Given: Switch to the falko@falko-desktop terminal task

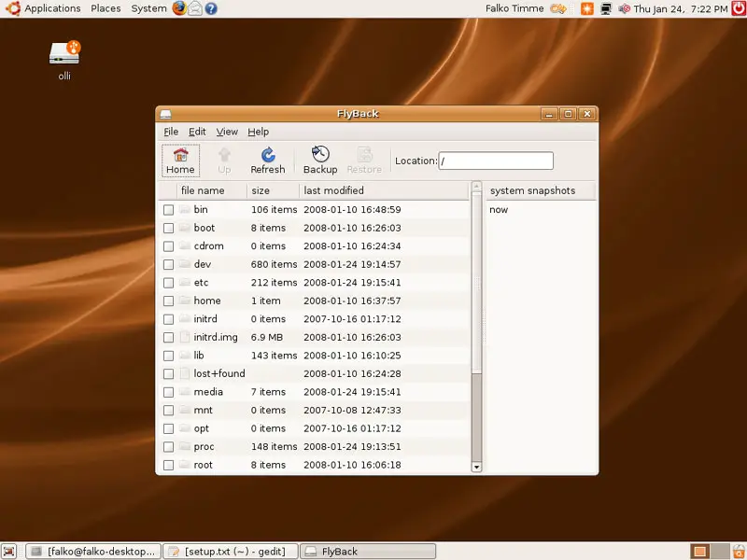Looking at the screenshot, I should (x=93, y=552).
